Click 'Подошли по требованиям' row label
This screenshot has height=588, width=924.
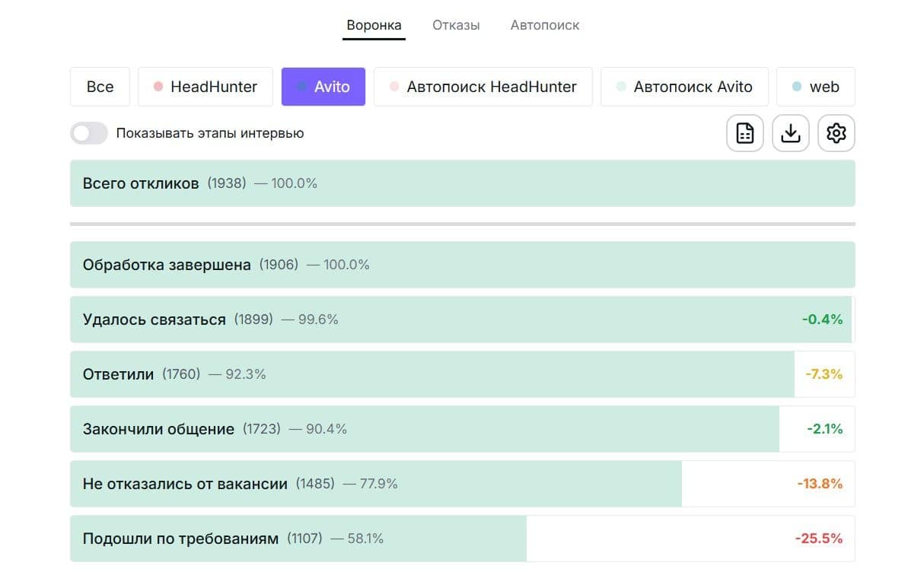point(180,539)
